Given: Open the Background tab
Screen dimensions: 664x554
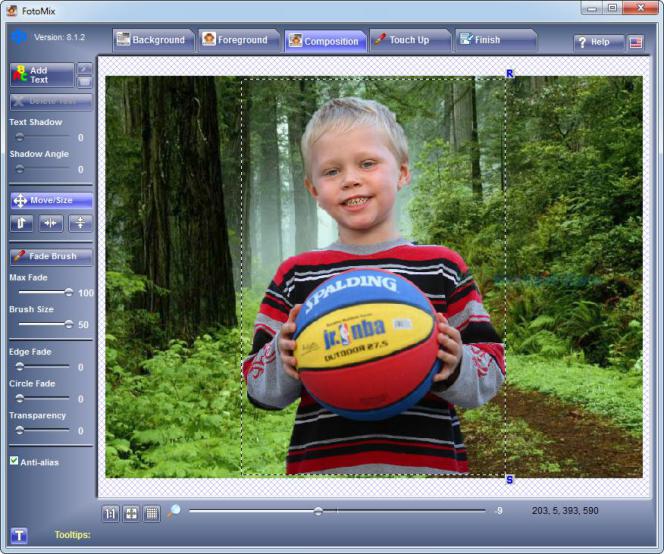Looking at the screenshot, I should (x=151, y=40).
